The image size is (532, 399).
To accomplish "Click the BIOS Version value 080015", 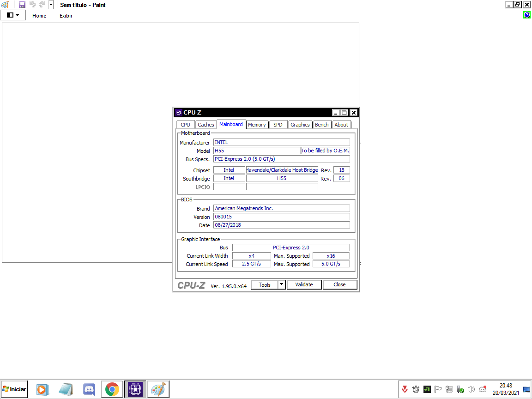I will pyautogui.click(x=282, y=217).
